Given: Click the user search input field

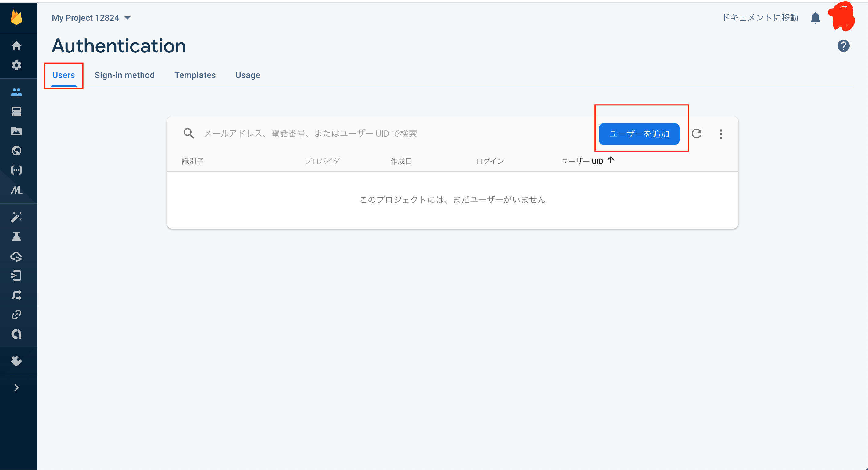Looking at the screenshot, I should pos(371,134).
